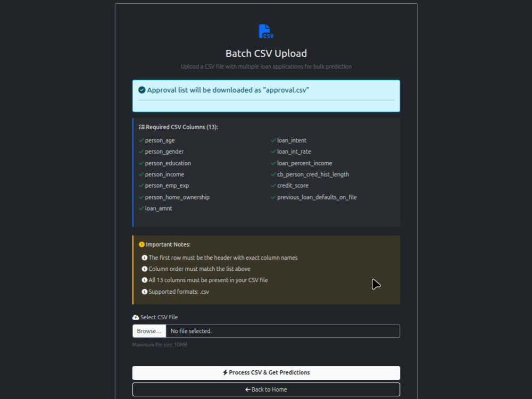Click the person_gender column name
Screen dimensions: 532x399
(164, 152)
